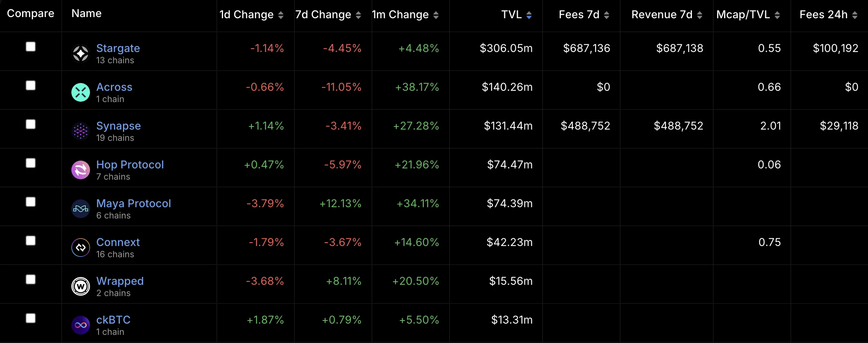Click the ckBTC infinity logo icon
The width and height of the screenshot is (868, 343).
(81, 325)
